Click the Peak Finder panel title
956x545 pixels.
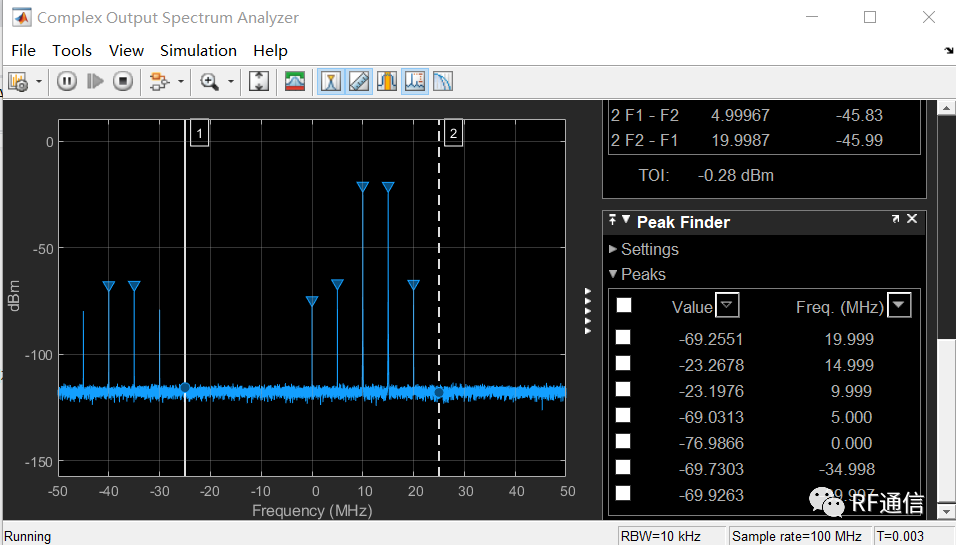click(683, 223)
